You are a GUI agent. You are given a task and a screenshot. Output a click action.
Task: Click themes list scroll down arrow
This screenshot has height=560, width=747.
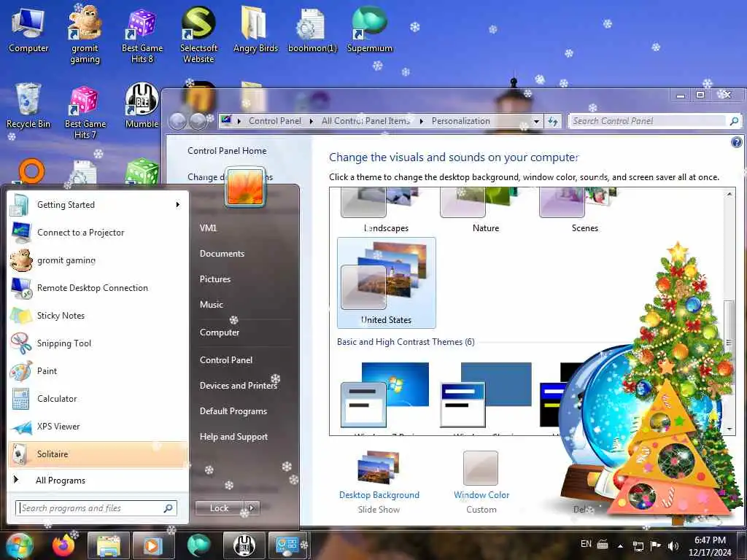(x=729, y=429)
